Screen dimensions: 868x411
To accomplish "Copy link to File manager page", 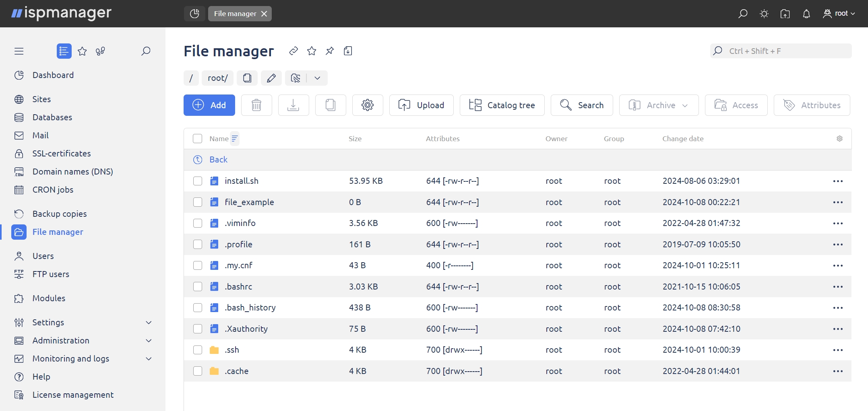I will (293, 51).
